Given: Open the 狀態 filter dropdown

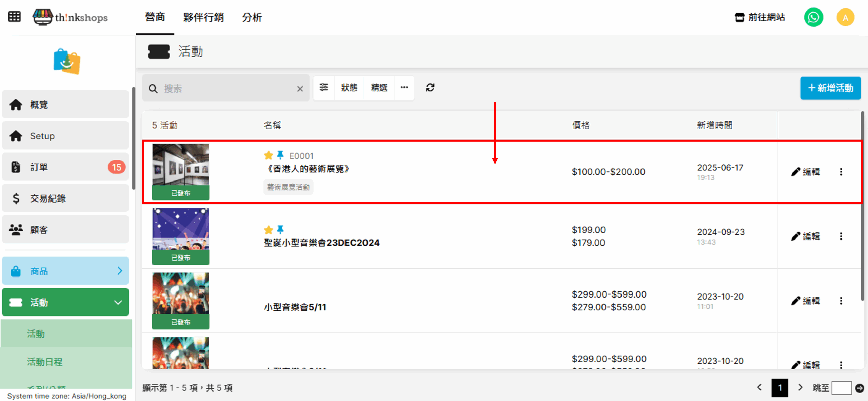Looking at the screenshot, I should tap(349, 88).
